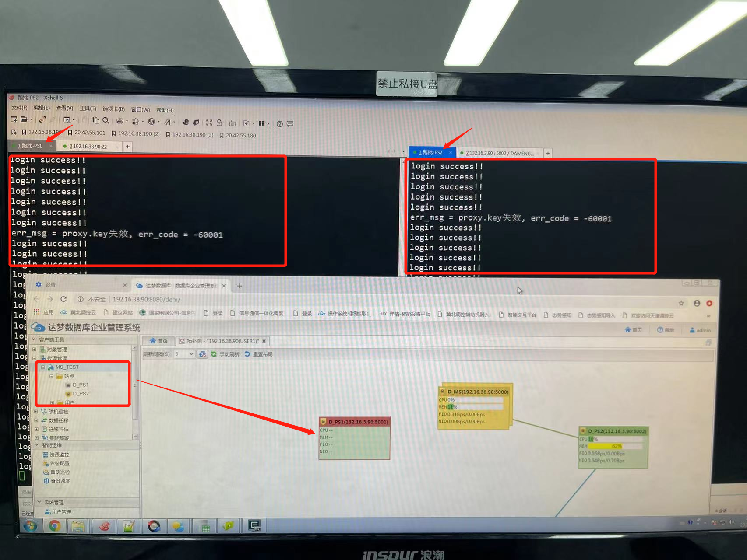Open the 智能交互平台 bookmark
The height and width of the screenshot is (560, 747).
[518, 315]
